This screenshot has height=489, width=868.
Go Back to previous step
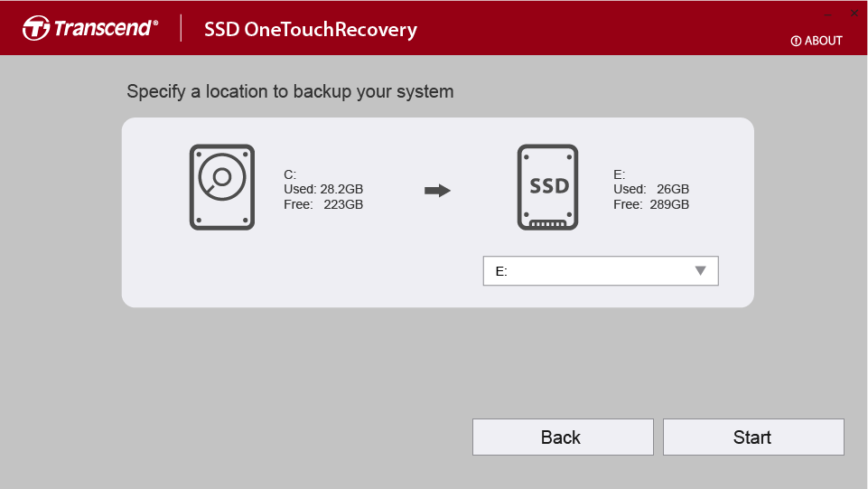coord(563,437)
